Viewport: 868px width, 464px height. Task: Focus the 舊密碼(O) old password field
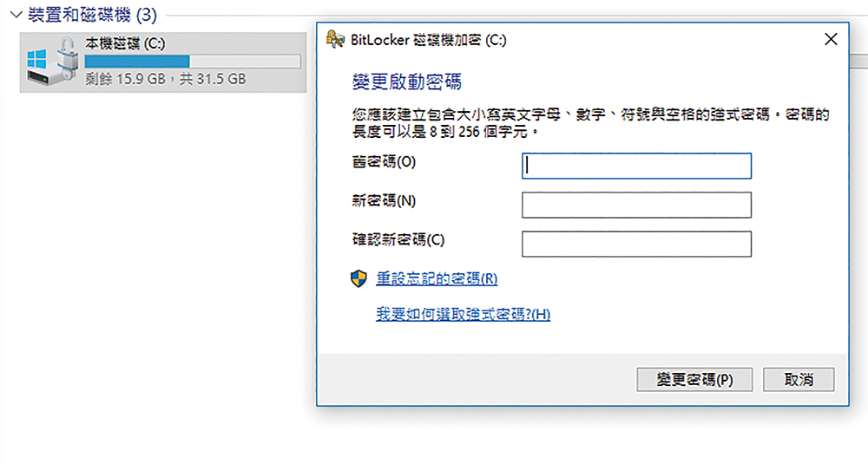pyautogui.click(x=636, y=166)
